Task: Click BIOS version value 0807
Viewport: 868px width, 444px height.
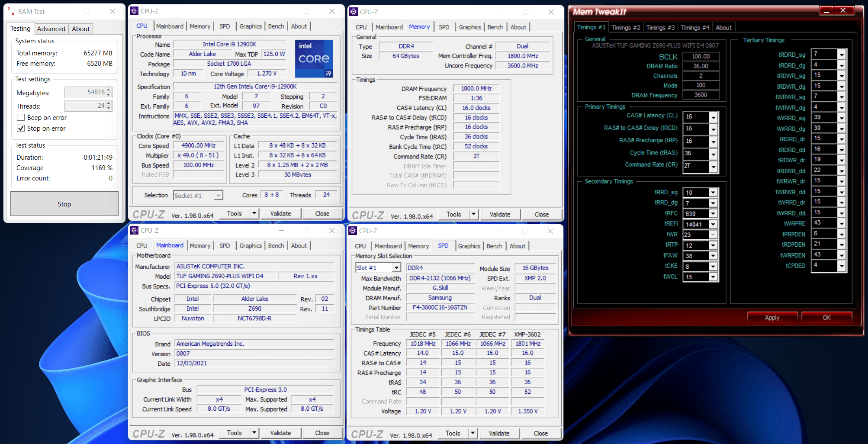Action: coord(254,354)
